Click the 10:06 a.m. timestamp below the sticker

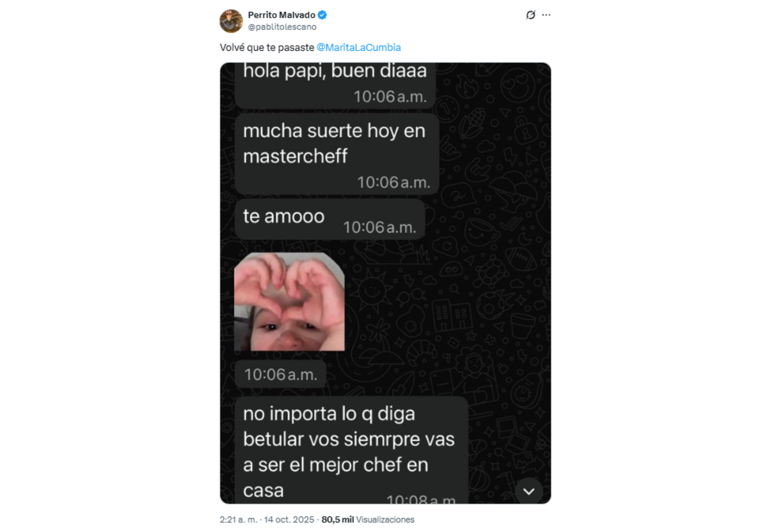(280, 374)
